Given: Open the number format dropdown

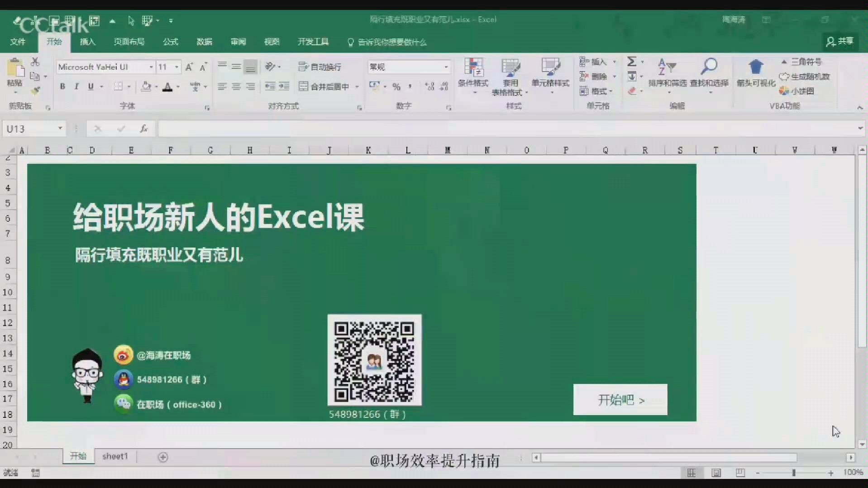Looking at the screenshot, I should [x=446, y=67].
